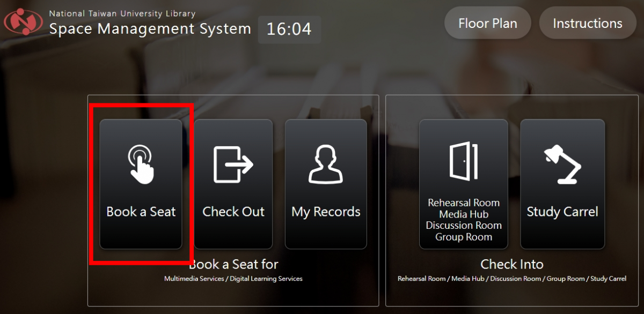
Task: Click the Check Out label
Action: (x=233, y=212)
